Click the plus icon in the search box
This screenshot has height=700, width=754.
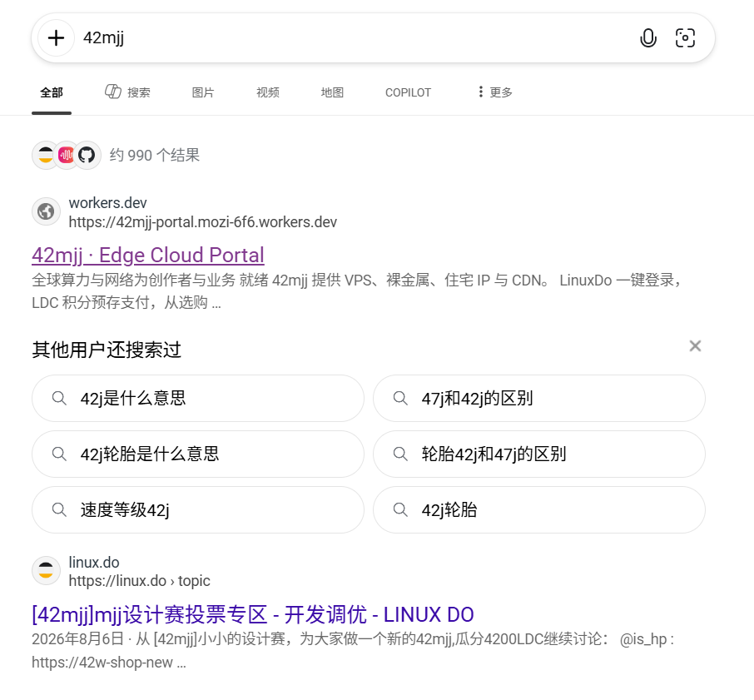[x=57, y=38]
